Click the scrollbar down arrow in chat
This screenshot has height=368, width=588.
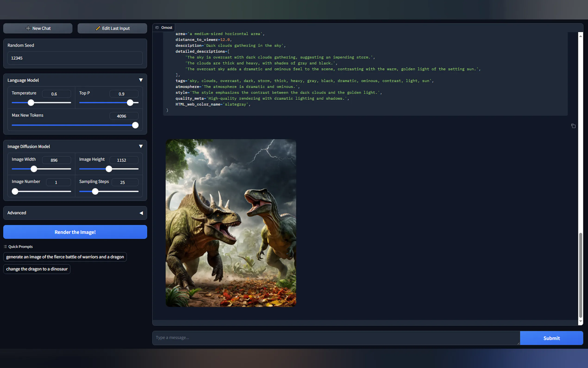[x=580, y=321]
